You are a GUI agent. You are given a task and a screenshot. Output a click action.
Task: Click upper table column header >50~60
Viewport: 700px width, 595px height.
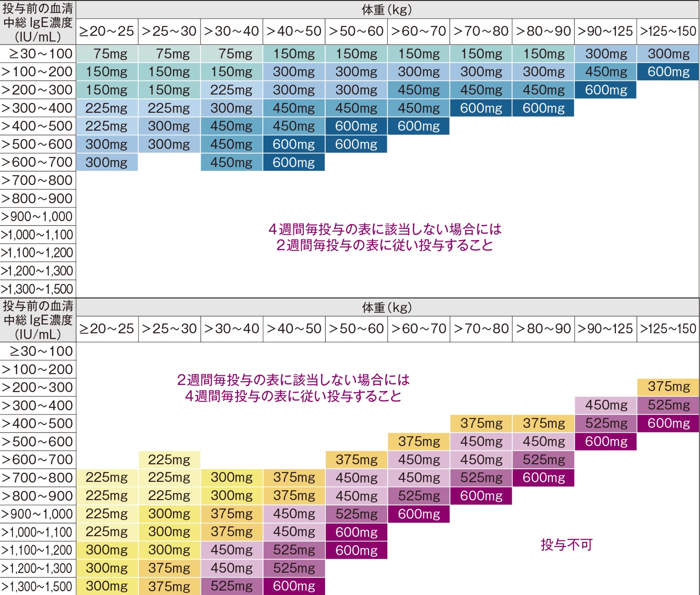coord(356,31)
